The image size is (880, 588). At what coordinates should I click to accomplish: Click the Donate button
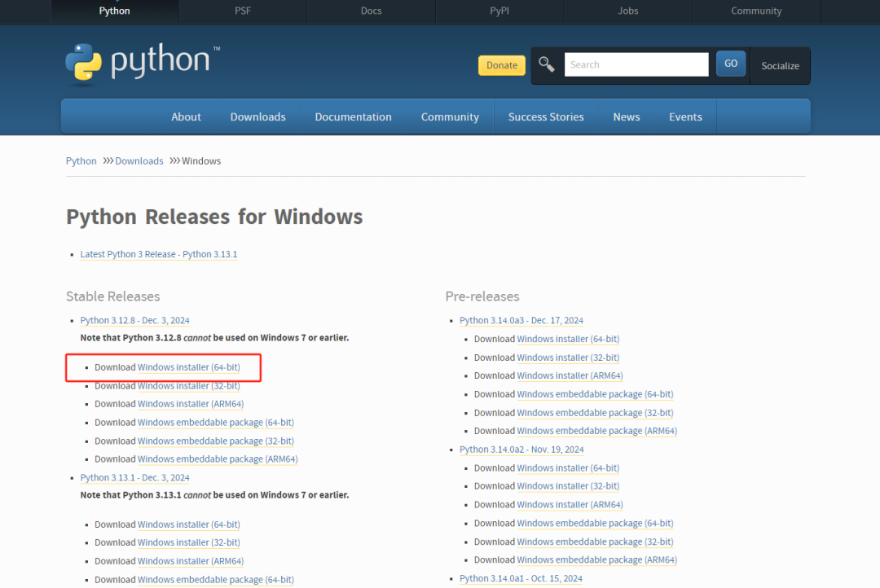click(x=501, y=64)
